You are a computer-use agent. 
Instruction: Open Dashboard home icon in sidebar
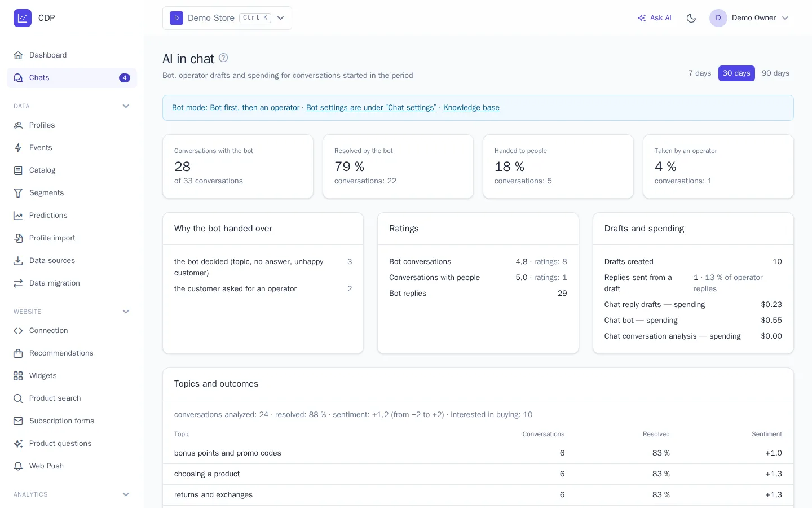click(x=18, y=55)
